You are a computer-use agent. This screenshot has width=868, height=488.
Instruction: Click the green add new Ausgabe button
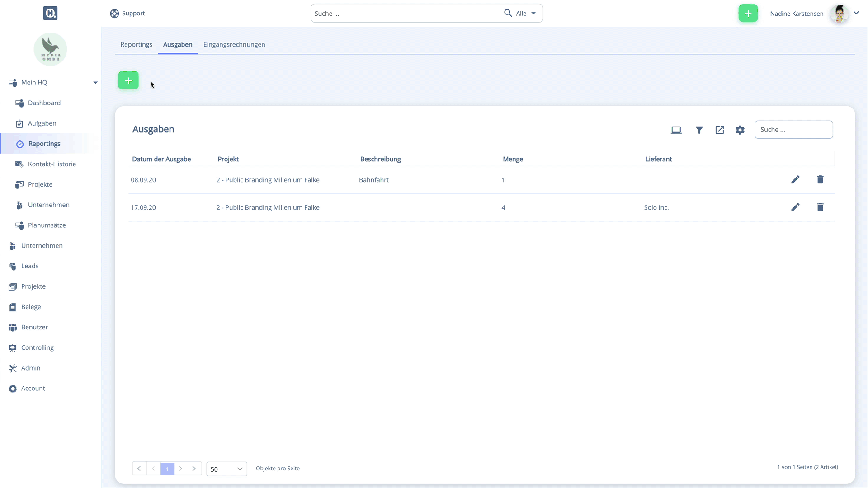click(128, 80)
